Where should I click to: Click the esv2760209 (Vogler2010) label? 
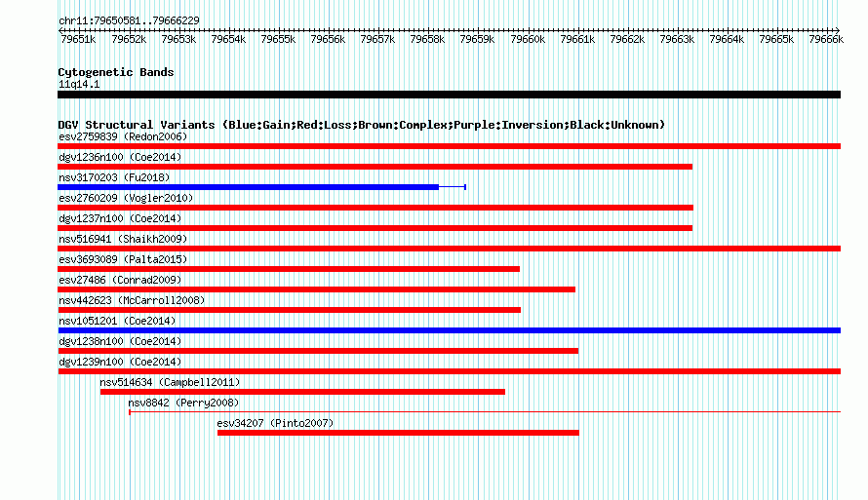pyautogui.click(x=126, y=198)
